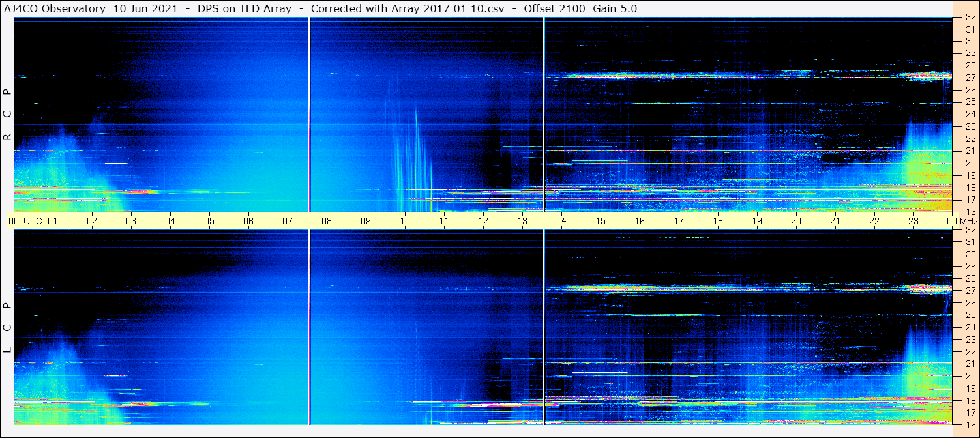
Task: Click 'DPS on TFD Array' header text
Action: 245,8
